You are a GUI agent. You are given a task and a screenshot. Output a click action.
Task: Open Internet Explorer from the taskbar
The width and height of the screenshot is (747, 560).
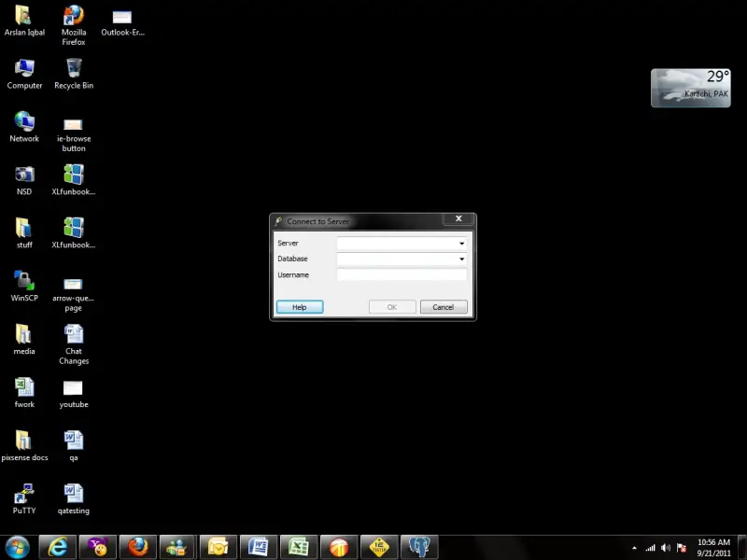pyautogui.click(x=58, y=546)
